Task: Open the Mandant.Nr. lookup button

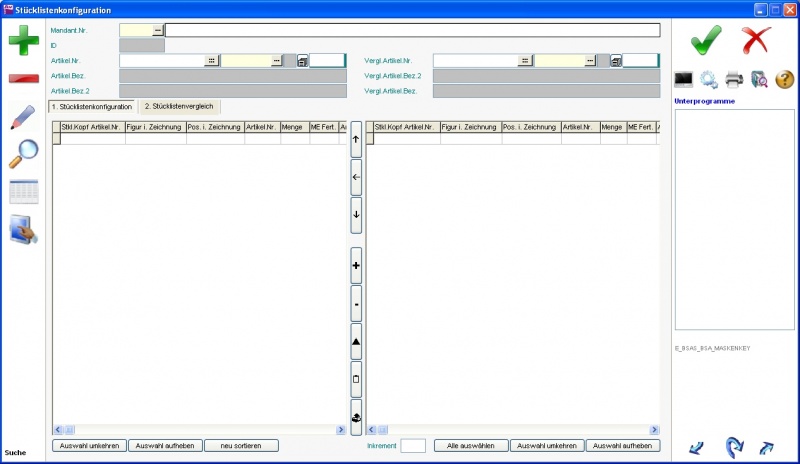Action: 157,30
